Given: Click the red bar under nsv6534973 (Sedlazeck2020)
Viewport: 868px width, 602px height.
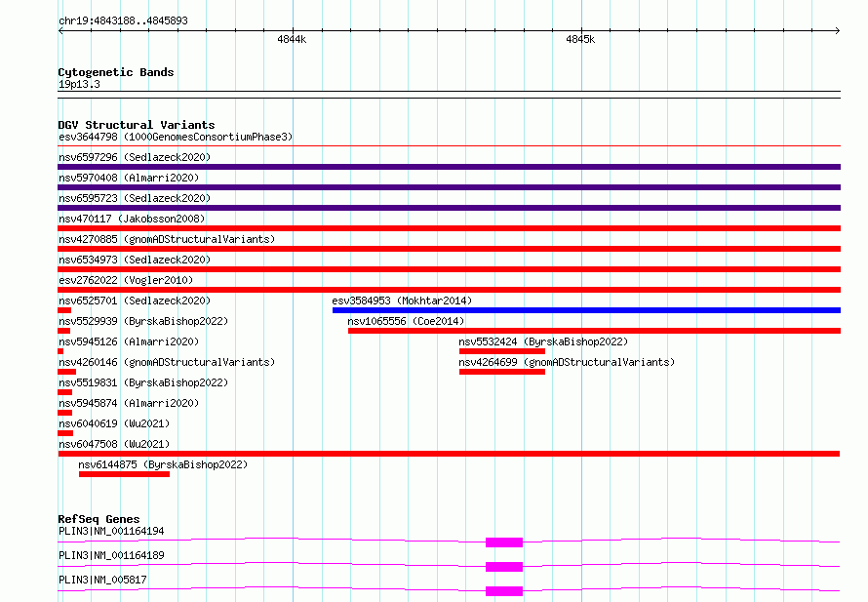Looking at the screenshot, I should point(449,269).
